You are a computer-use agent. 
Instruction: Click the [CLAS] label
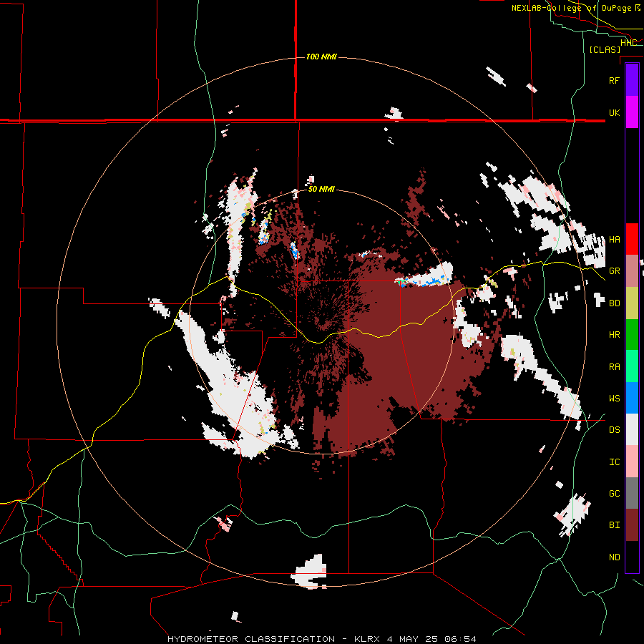(x=605, y=49)
